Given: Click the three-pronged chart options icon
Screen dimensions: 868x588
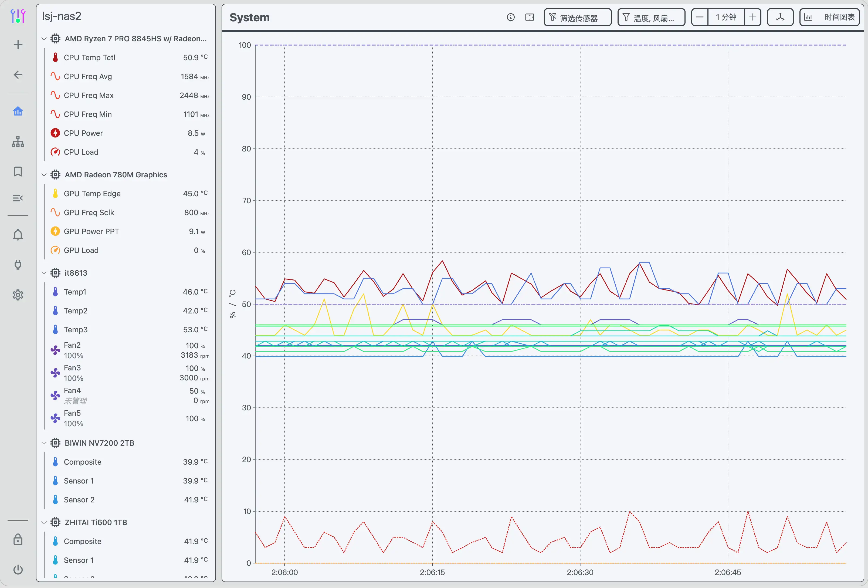Looking at the screenshot, I should (780, 17).
